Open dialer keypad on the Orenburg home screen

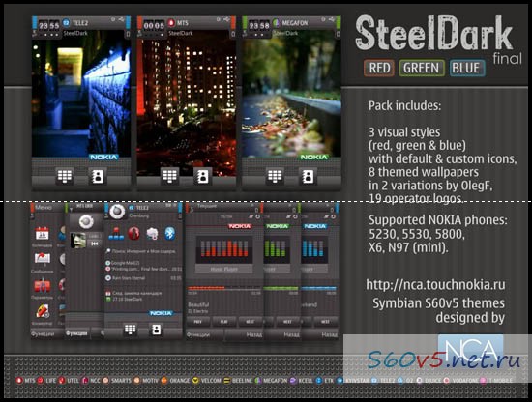(x=131, y=330)
